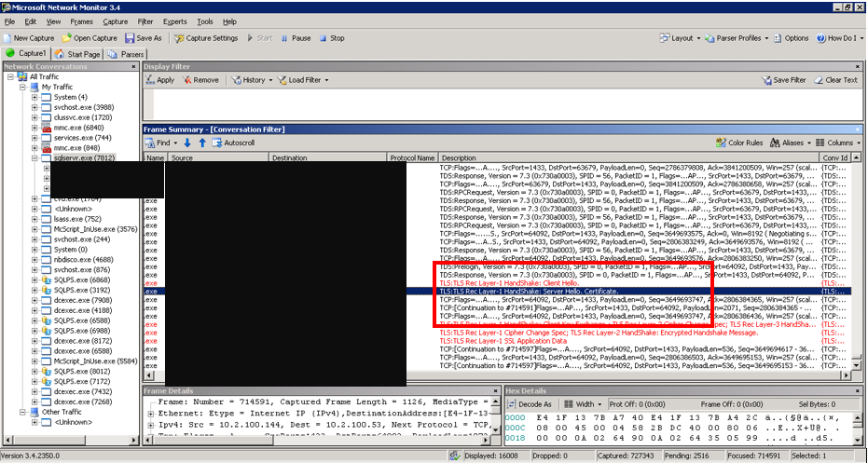Click the Protocol Name column header
Screen dimensions: 868x463
point(412,157)
